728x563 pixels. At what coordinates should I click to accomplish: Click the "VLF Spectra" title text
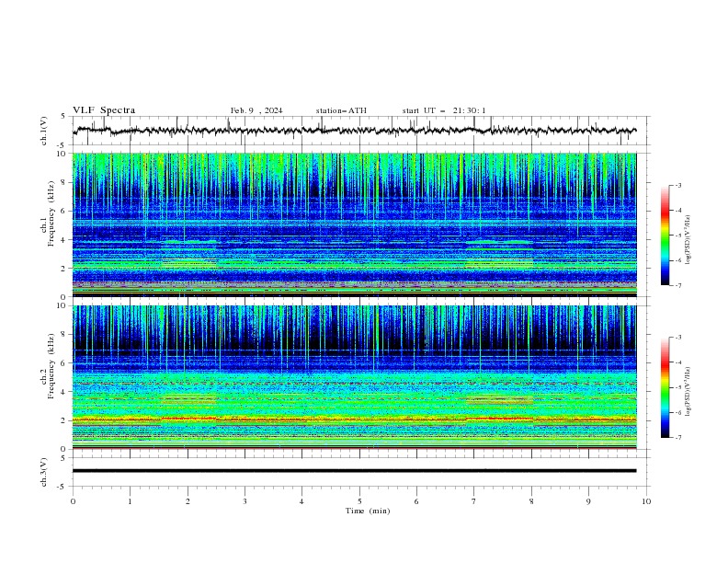(x=104, y=110)
